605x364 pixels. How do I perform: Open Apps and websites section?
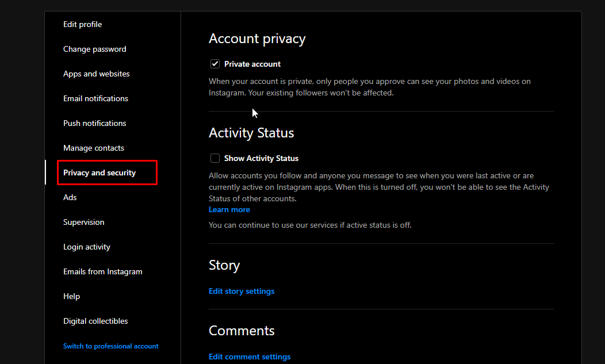coord(96,74)
